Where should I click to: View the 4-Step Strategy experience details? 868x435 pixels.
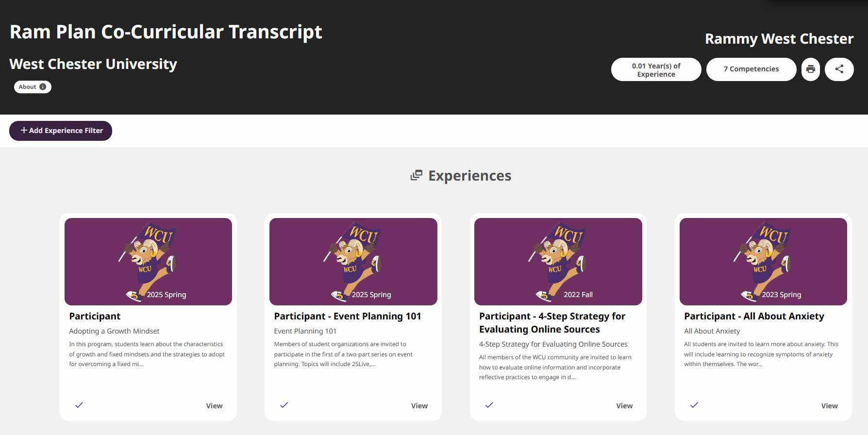(x=624, y=406)
